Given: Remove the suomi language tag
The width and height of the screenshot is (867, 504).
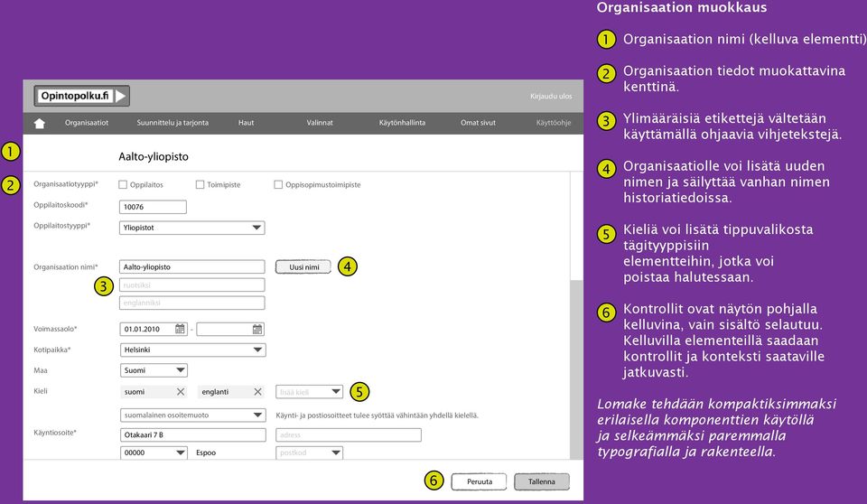Looking at the screenshot, I should coord(181,392).
